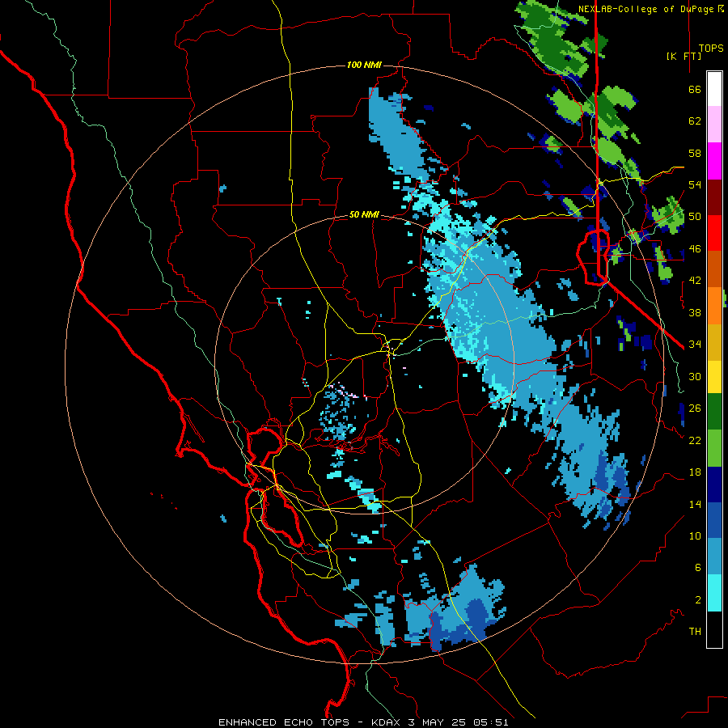Click the "[K FT]" units label
This screenshot has height=728, width=728.
(684, 56)
